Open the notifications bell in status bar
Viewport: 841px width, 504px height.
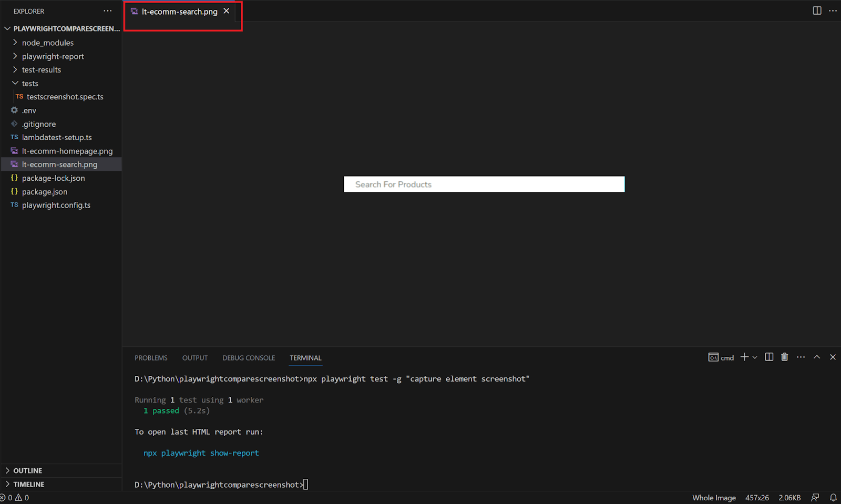(833, 498)
